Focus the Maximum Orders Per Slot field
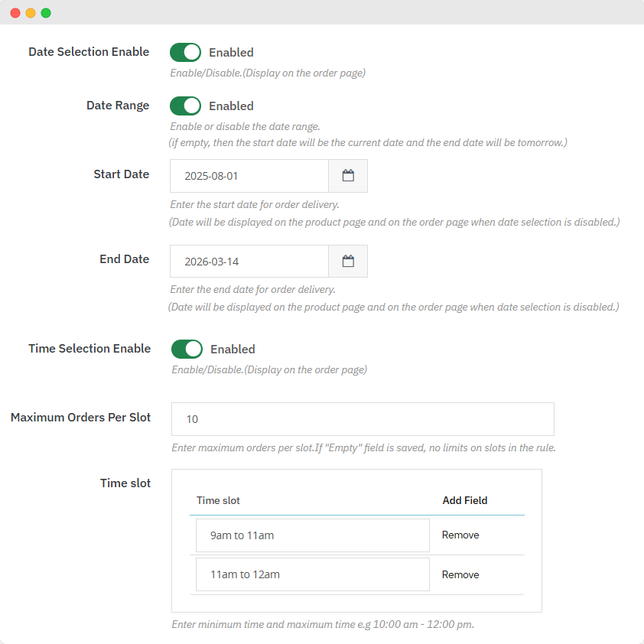 point(363,419)
